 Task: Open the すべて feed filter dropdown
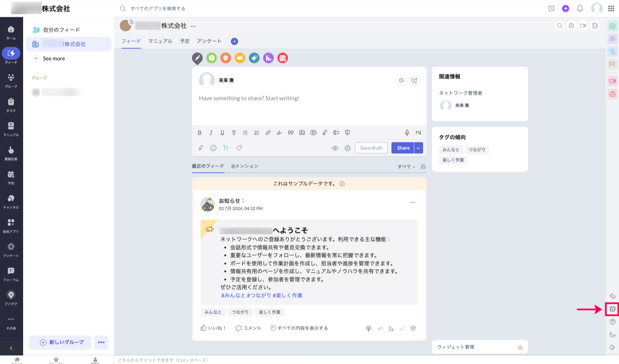point(406,167)
